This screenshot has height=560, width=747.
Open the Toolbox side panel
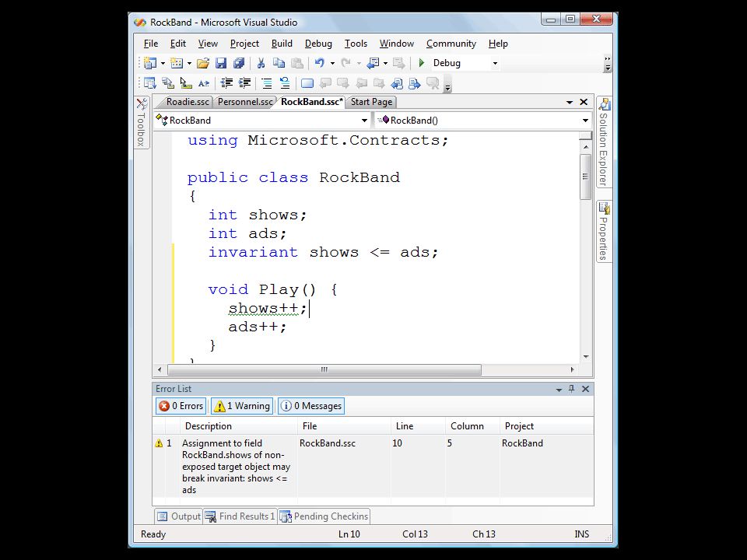coord(142,122)
